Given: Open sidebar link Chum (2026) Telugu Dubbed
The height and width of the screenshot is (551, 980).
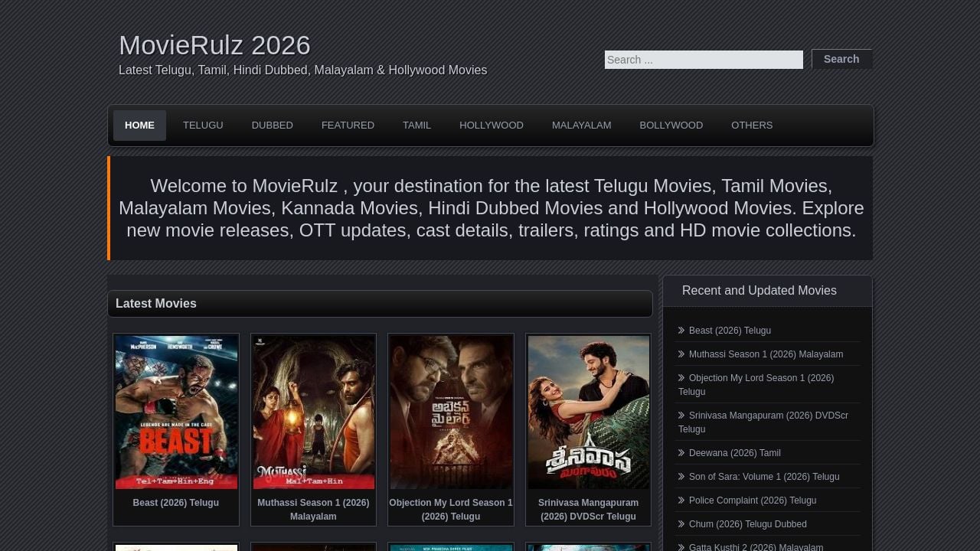Looking at the screenshot, I should click(x=748, y=524).
